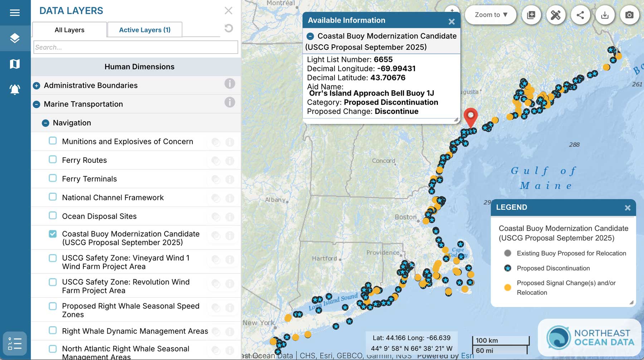
Task: Switch to the Active Layers tab
Action: coord(145,30)
